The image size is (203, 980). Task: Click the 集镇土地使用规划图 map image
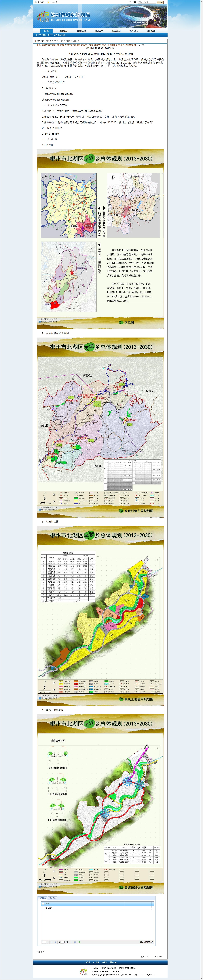point(100,616)
